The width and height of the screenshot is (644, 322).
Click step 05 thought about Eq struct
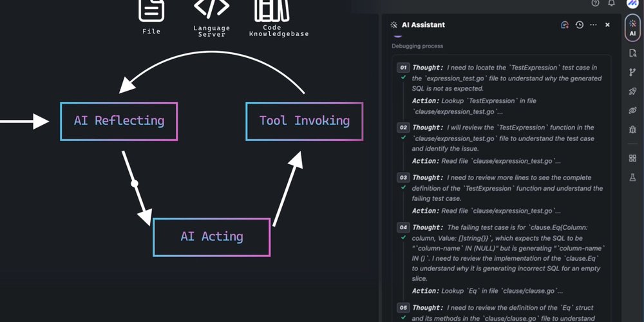(503, 313)
